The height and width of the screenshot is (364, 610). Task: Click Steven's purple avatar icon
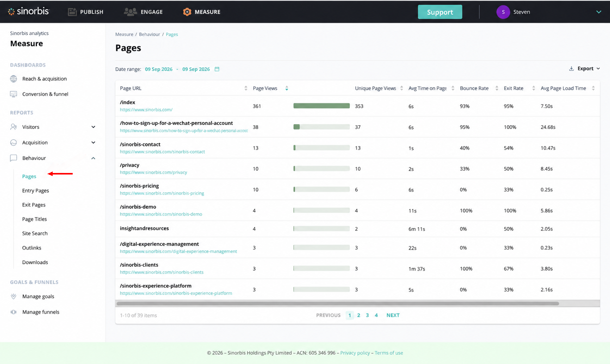503,12
